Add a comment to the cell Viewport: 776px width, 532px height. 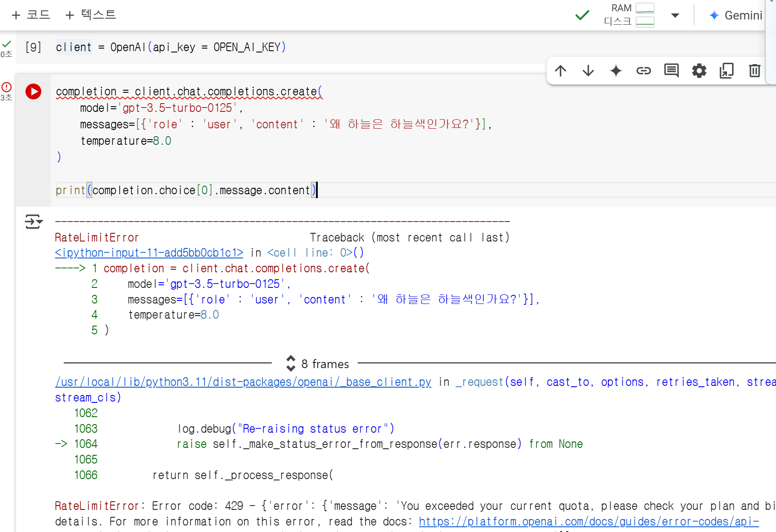click(x=672, y=71)
